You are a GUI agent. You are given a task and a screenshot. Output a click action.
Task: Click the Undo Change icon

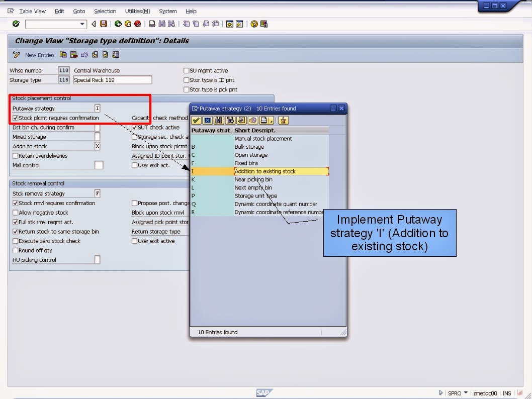coord(84,55)
